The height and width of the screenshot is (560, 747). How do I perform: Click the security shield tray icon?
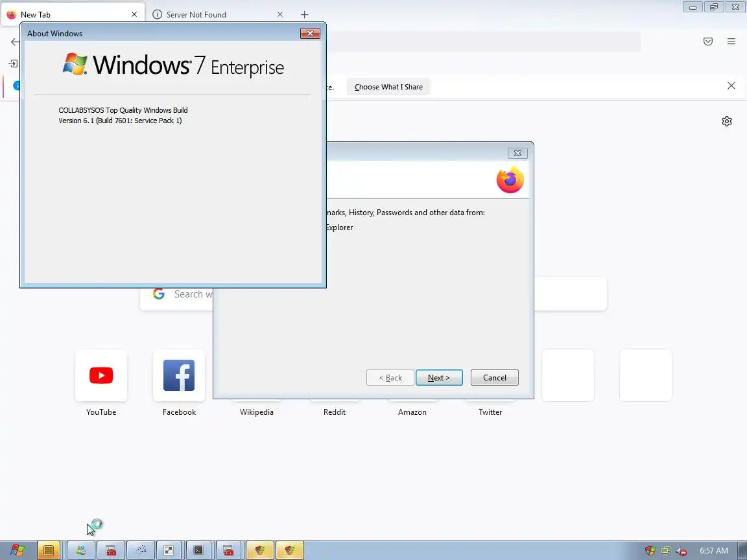coord(650,551)
